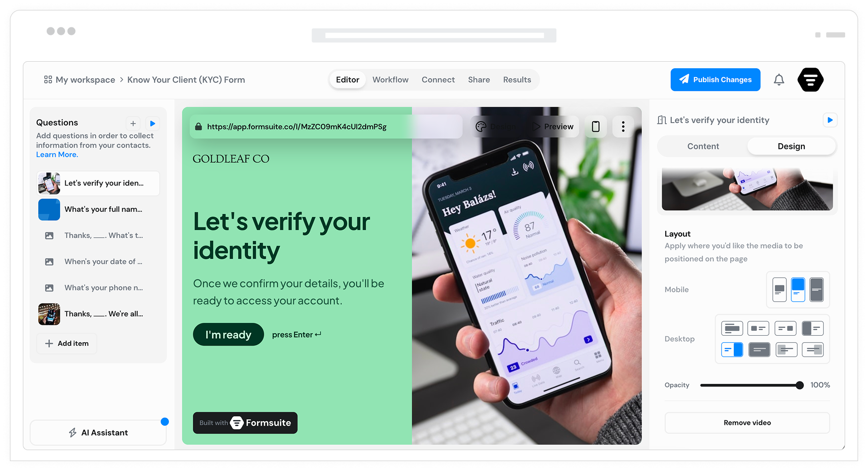Select the first mobile layout option
Viewport: 868px width, 471px height.
[x=780, y=289]
